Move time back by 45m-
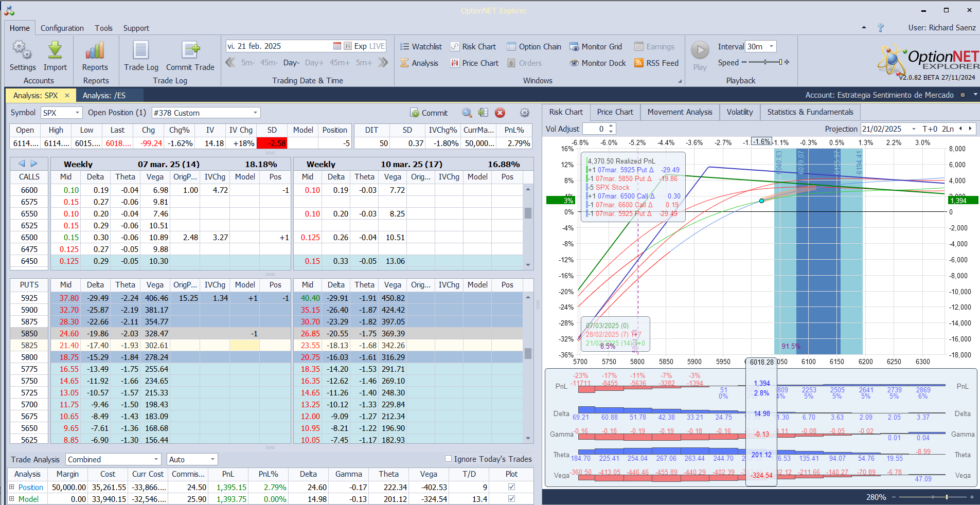This screenshot has height=505, width=980. pyautogui.click(x=269, y=63)
